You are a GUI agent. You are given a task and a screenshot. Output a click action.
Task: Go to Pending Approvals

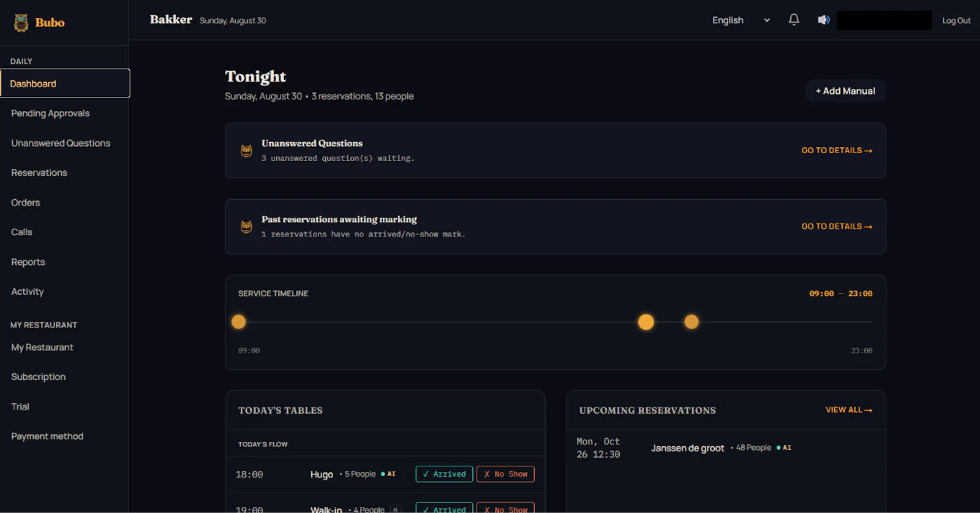coord(50,113)
